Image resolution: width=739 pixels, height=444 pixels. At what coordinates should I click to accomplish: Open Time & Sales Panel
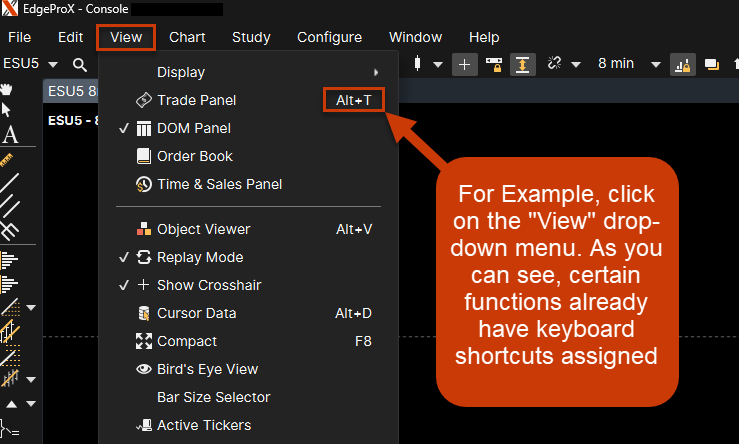(219, 184)
